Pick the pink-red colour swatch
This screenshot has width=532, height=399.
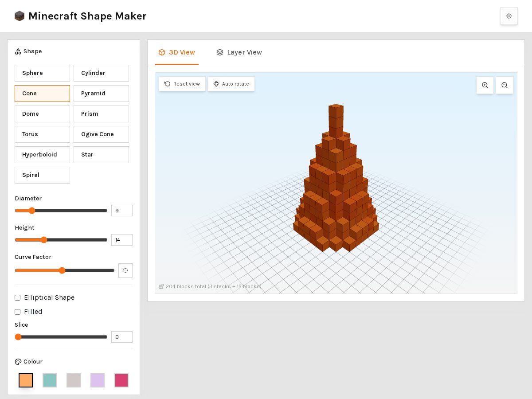tap(121, 380)
